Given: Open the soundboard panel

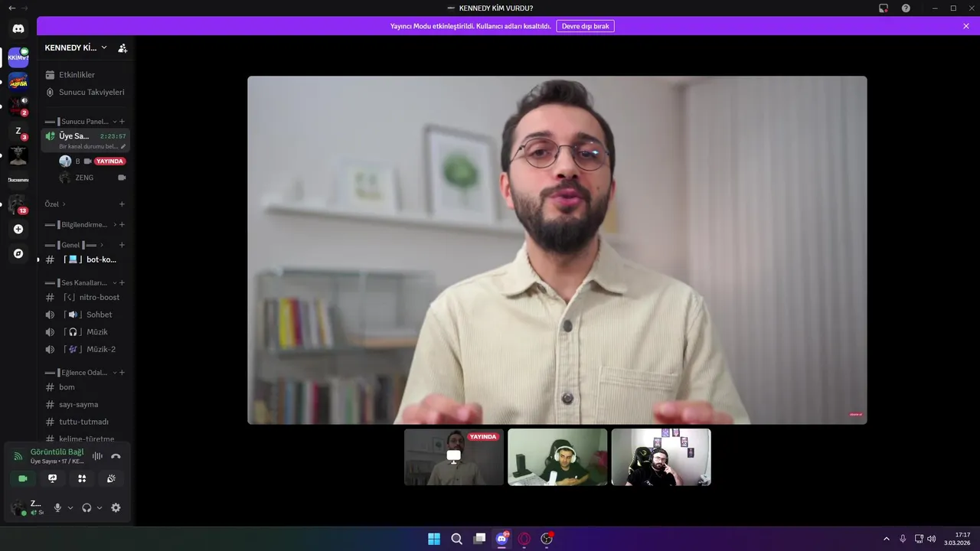Looking at the screenshot, I should pos(111,478).
